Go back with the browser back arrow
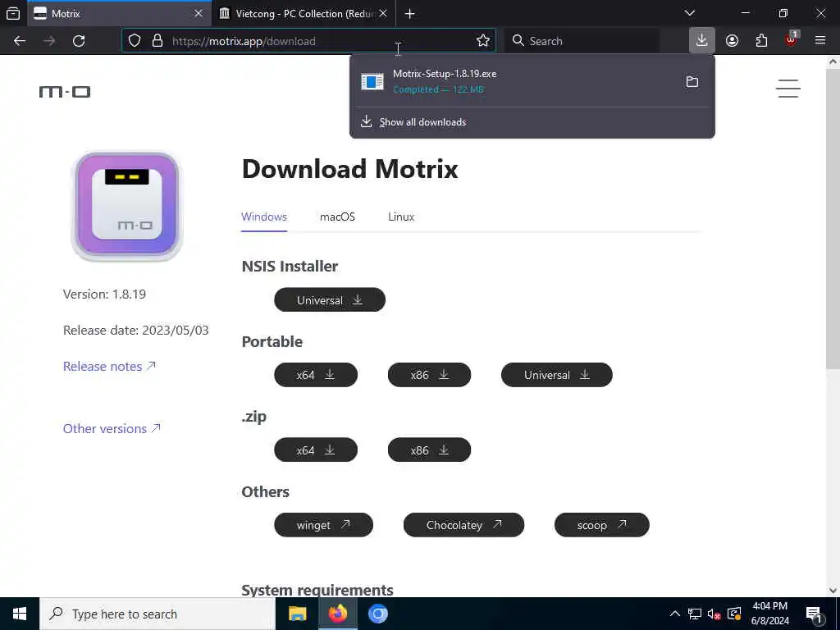This screenshot has height=630, width=840. (20, 41)
